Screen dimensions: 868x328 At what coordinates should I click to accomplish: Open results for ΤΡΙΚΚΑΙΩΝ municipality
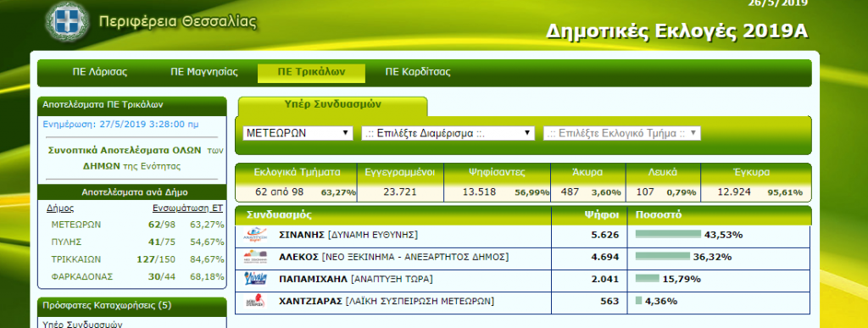[x=76, y=259]
